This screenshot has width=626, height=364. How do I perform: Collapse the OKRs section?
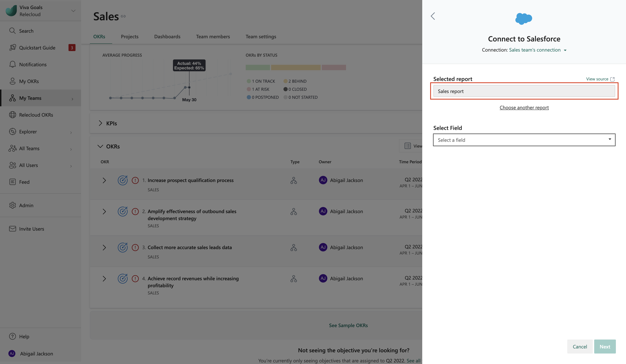[100, 146]
